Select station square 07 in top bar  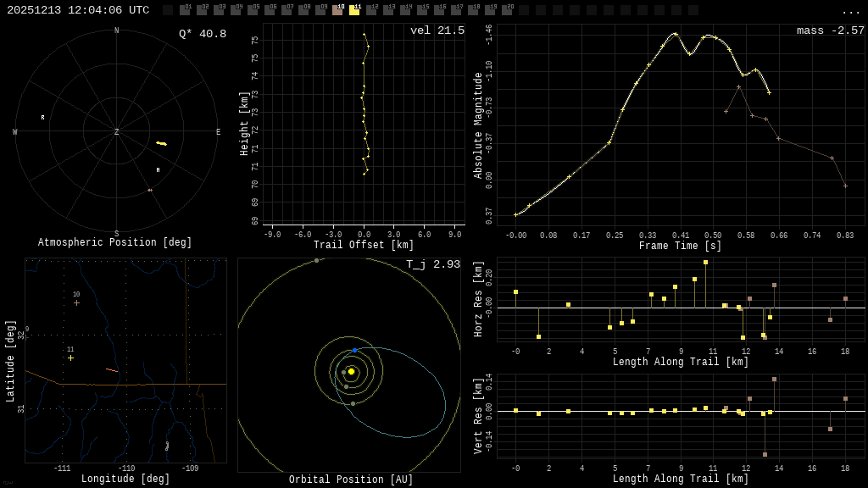(287, 10)
